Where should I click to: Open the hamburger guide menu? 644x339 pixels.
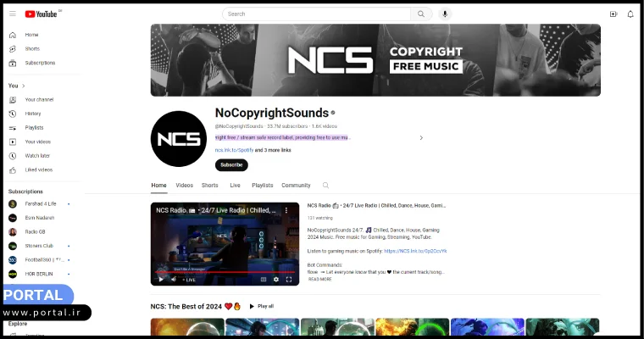pyautogui.click(x=13, y=14)
